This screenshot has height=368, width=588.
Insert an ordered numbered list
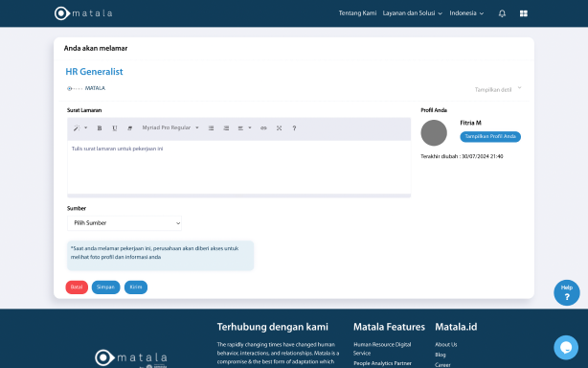[226, 127]
